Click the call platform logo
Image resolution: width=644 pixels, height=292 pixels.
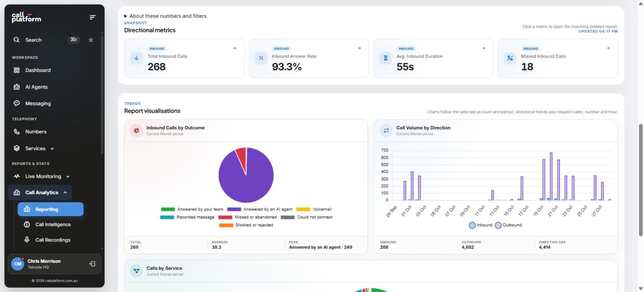pyautogui.click(x=26, y=17)
